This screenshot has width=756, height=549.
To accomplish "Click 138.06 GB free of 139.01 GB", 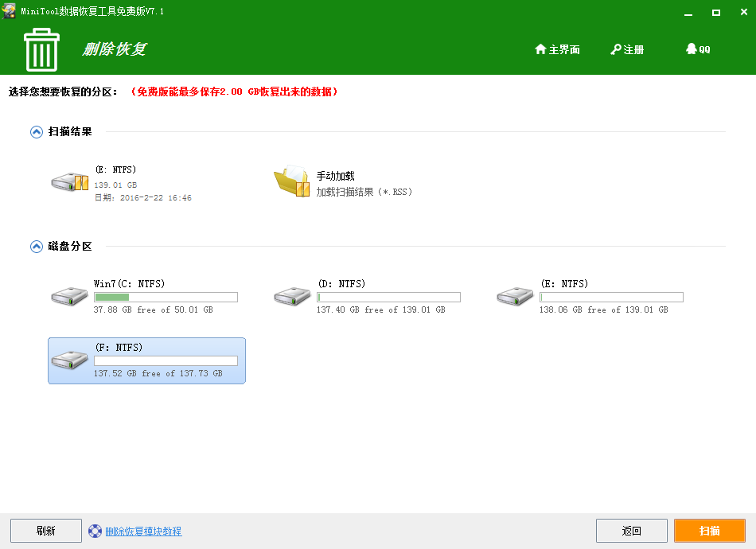I will pyautogui.click(x=604, y=310).
